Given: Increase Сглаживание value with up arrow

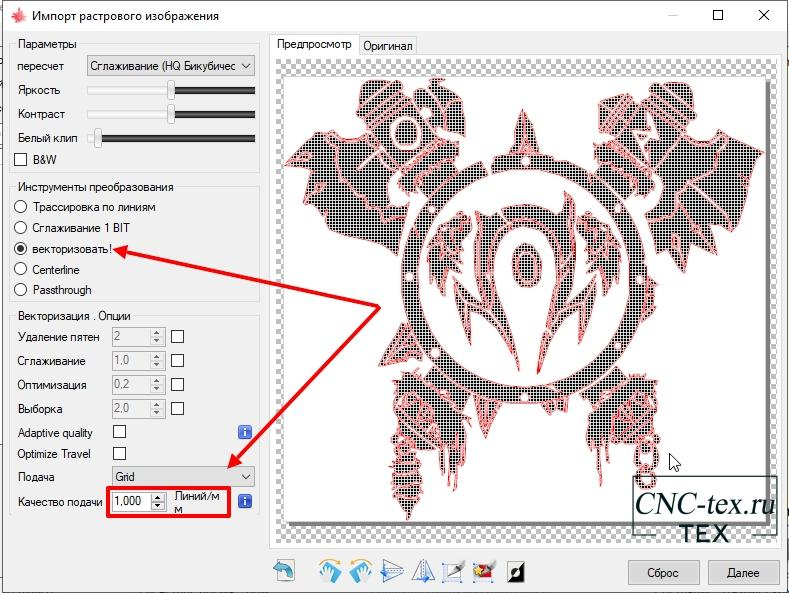Looking at the screenshot, I should tap(157, 356).
